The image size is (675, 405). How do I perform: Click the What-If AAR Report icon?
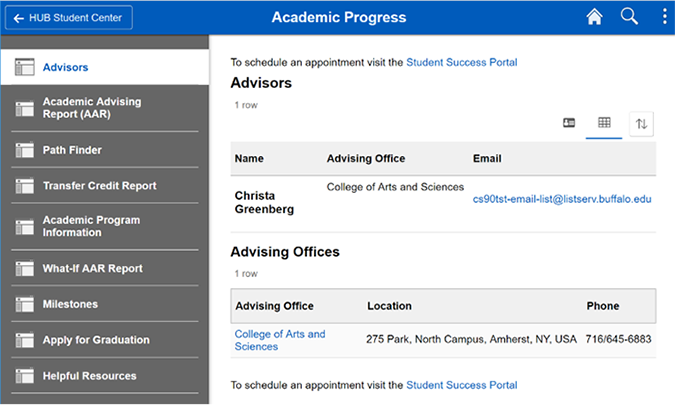click(25, 269)
